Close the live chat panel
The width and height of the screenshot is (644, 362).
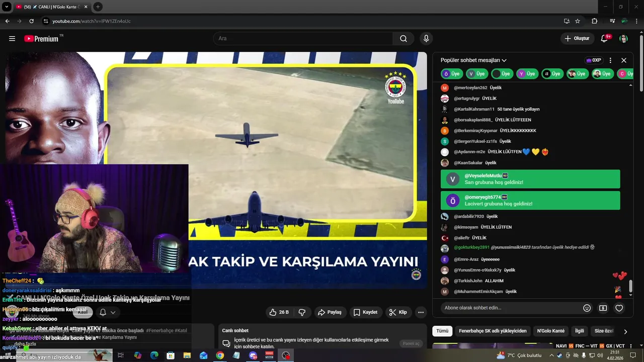(x=624, y=60)
